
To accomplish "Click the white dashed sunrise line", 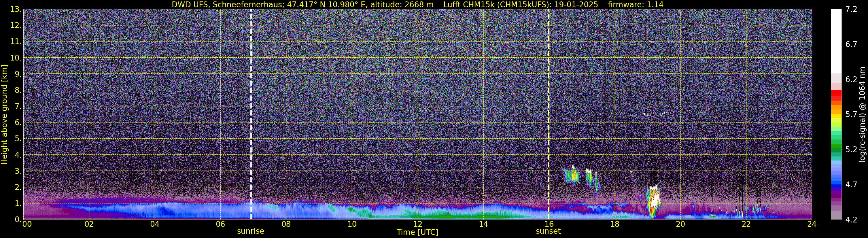I will pos(251,114).
